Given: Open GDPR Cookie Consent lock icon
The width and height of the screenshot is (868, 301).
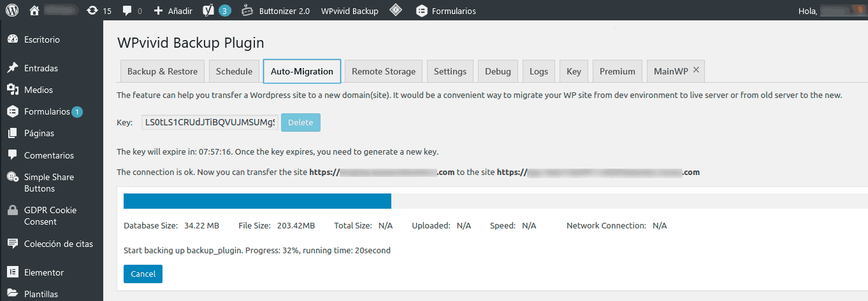Looking at the screenshot, I should click(12, 210).
